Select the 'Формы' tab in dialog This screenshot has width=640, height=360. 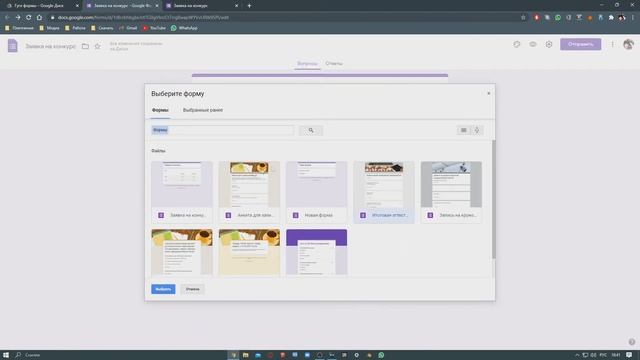(x=160, y=110)
